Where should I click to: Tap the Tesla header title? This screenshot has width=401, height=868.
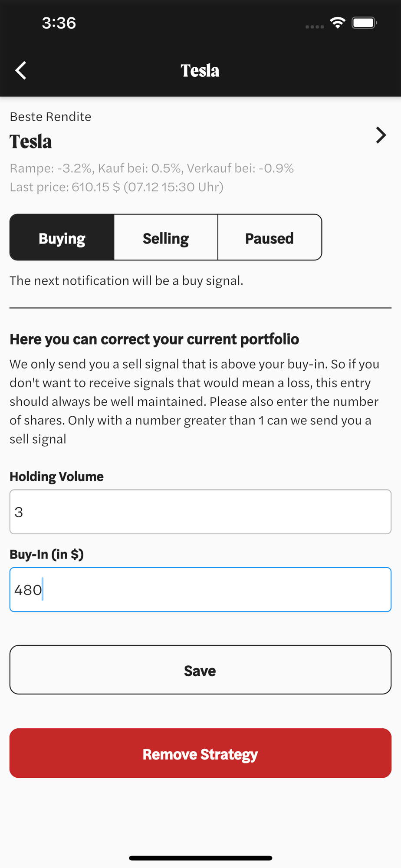200,71
